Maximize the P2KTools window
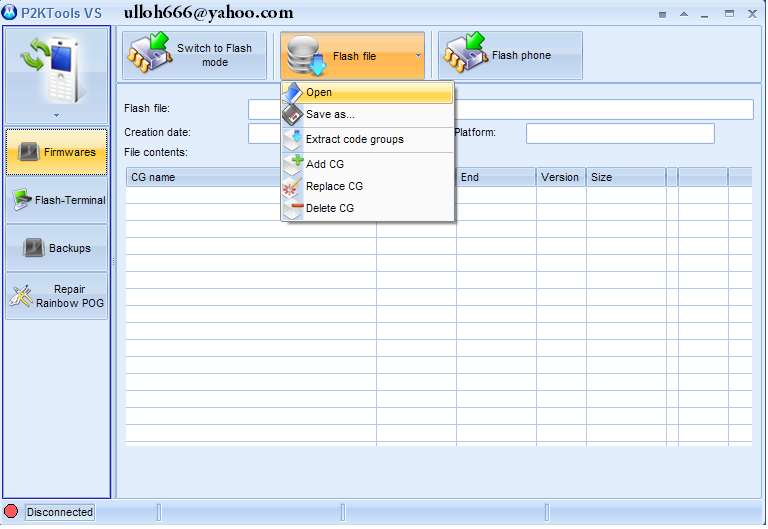This screenshot has width=768, height=529. 729,14
